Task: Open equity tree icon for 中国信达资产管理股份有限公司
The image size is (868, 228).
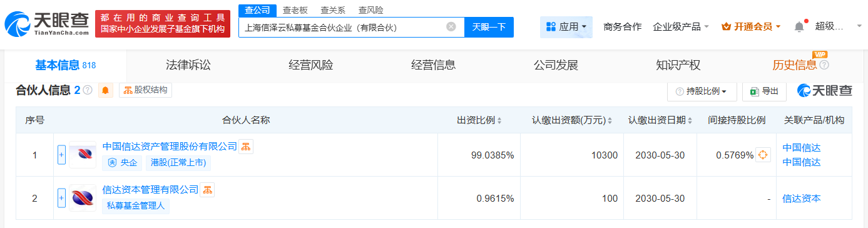Action: (246, 147)
